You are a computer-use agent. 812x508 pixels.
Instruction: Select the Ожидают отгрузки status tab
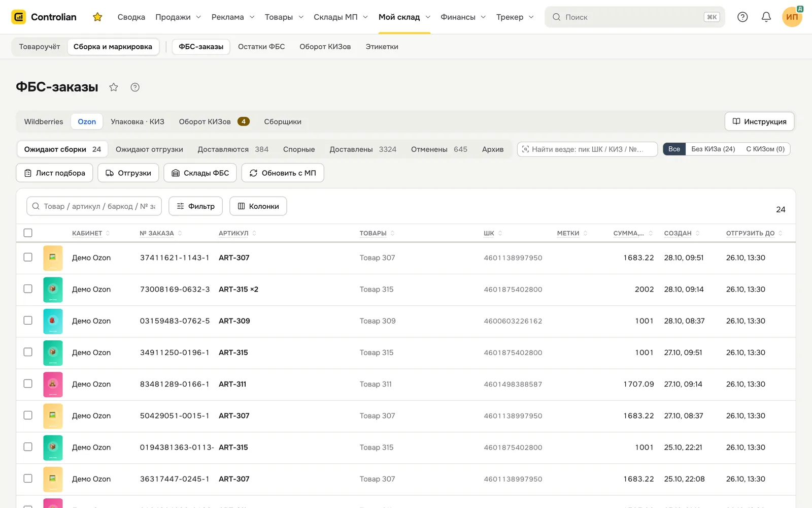point(149,149)
